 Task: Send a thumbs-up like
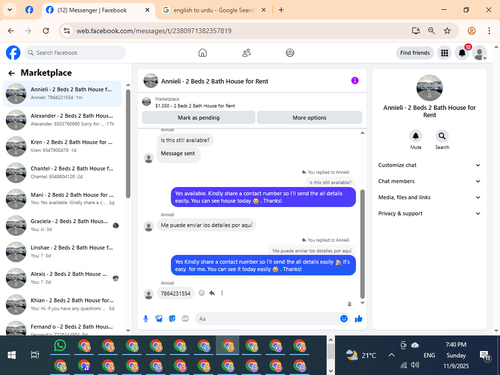coord(358,319)
